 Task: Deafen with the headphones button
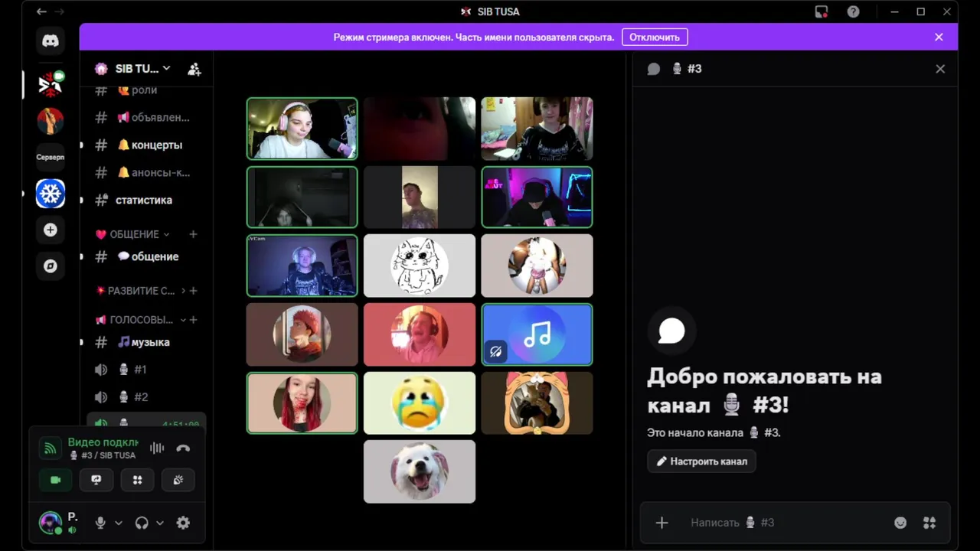142,523
